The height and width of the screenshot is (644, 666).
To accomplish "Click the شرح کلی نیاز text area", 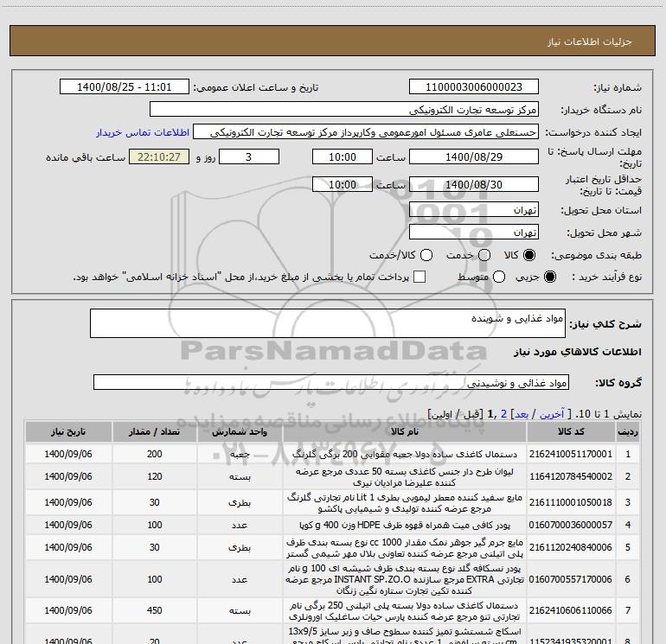I will [x=328, y=323].
